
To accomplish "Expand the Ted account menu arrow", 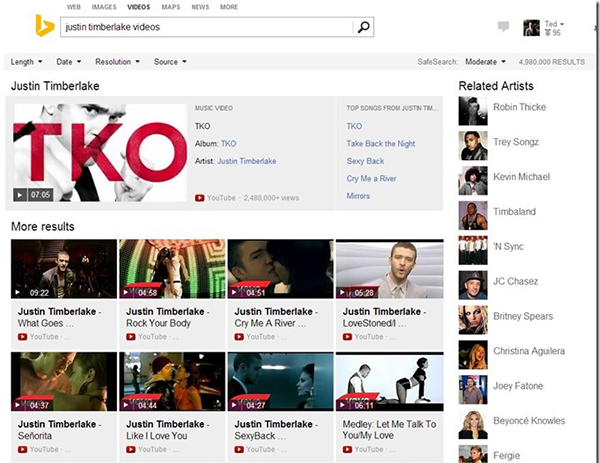I will coord(562,24).
